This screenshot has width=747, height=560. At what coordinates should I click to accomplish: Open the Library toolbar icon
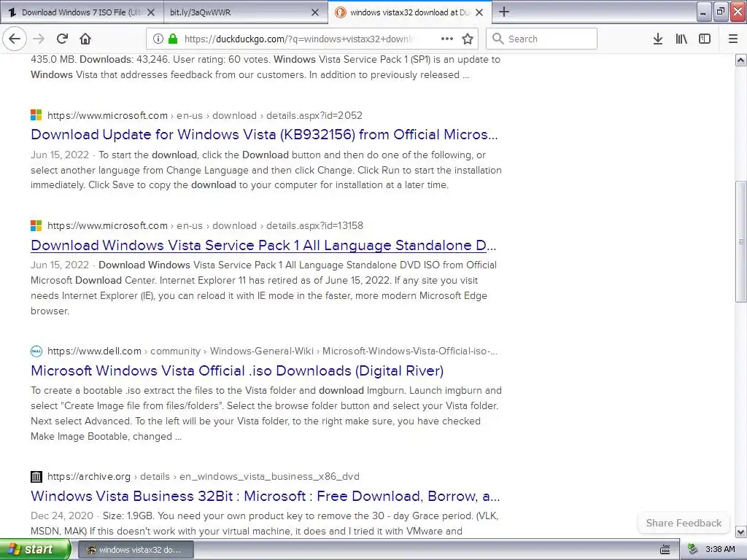(x=681, y=39)
